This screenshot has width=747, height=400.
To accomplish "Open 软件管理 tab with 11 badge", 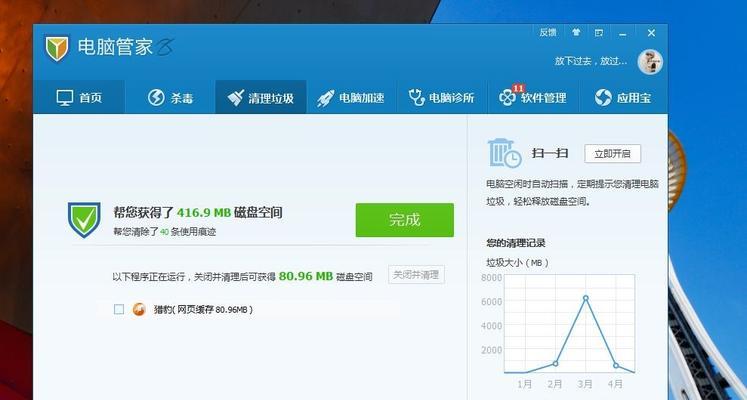I will tap(533, 98).
